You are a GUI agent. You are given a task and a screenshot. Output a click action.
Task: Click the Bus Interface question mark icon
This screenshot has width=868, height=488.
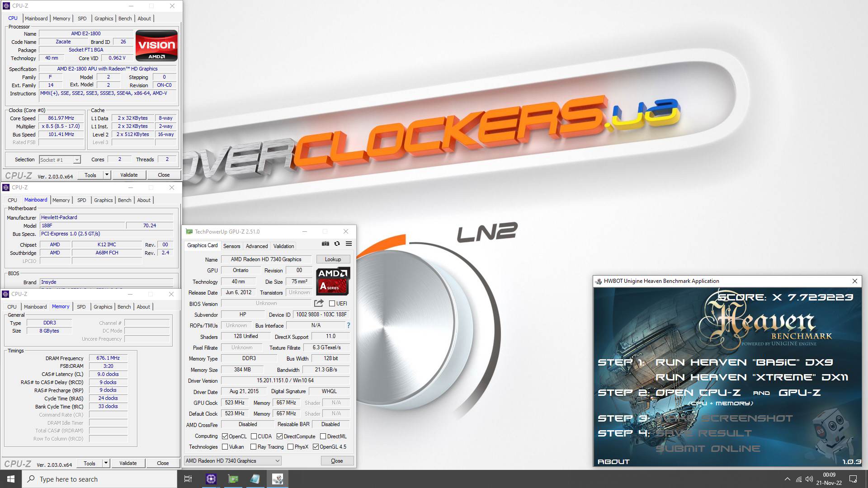pos(348,325)
